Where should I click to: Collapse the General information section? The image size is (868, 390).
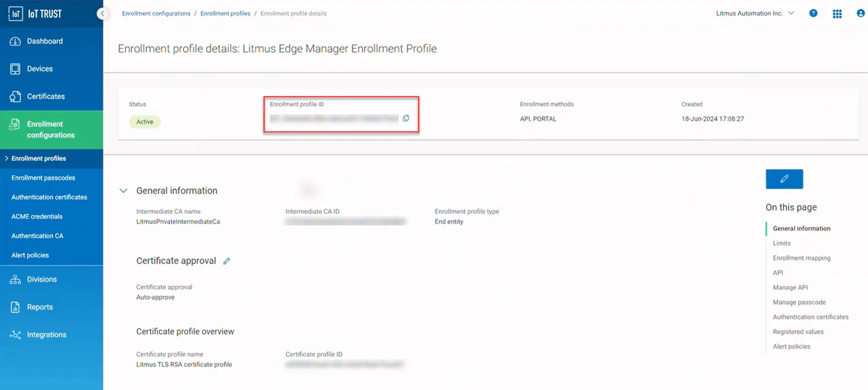[123, 191]
